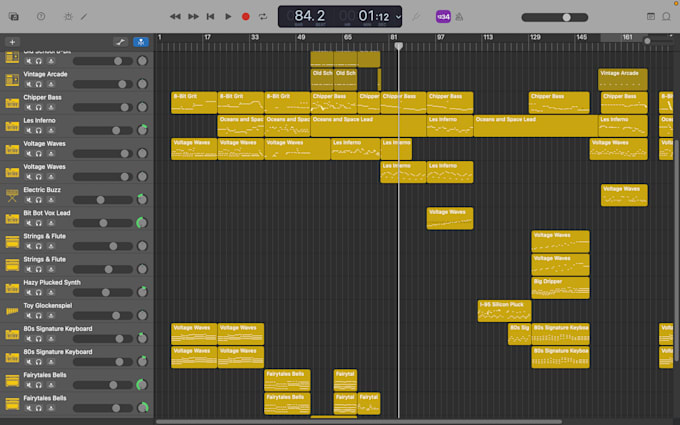Click Electric Buzz record-enable button

51,200
